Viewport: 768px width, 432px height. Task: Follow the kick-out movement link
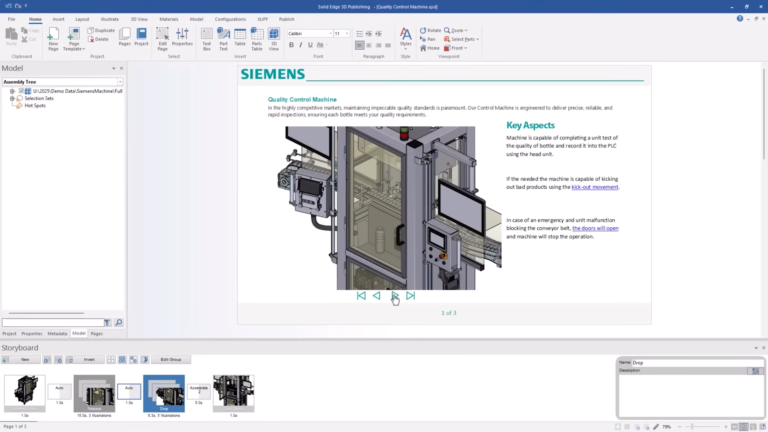tap(595, 187)
